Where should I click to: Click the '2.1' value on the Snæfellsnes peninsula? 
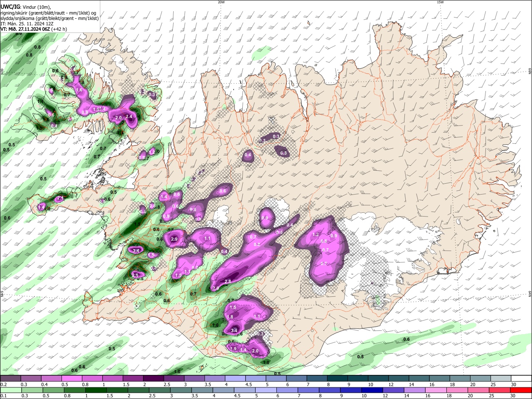coord(60,198)
